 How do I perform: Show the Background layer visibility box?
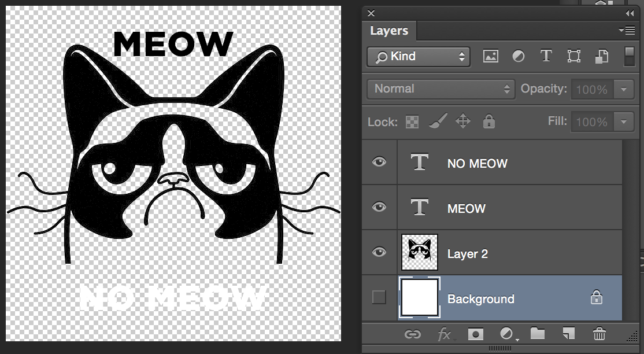[x=379, y=297]
